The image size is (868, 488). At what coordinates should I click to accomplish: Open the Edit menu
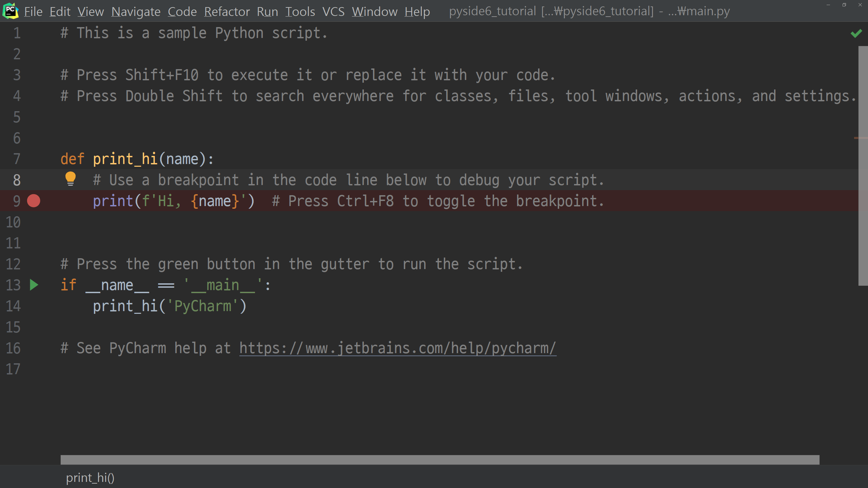[60, 12]
